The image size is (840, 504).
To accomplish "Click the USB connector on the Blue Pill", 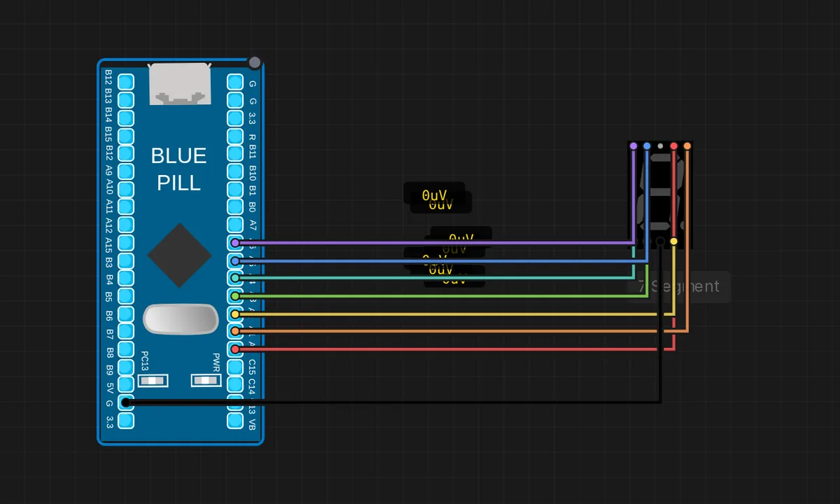I will (x=181, y=84).
